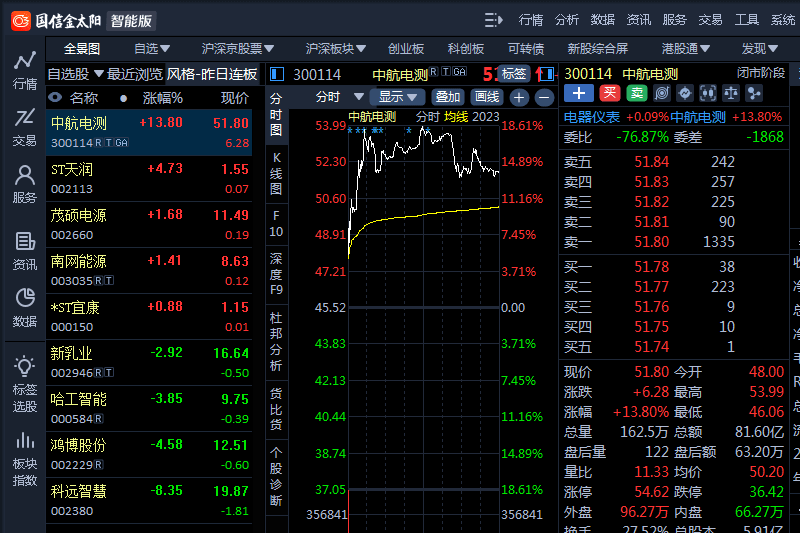This screenshot has height=533, width=800.
Task: Click the 智能版 version badge
Action: pos(131,21)
